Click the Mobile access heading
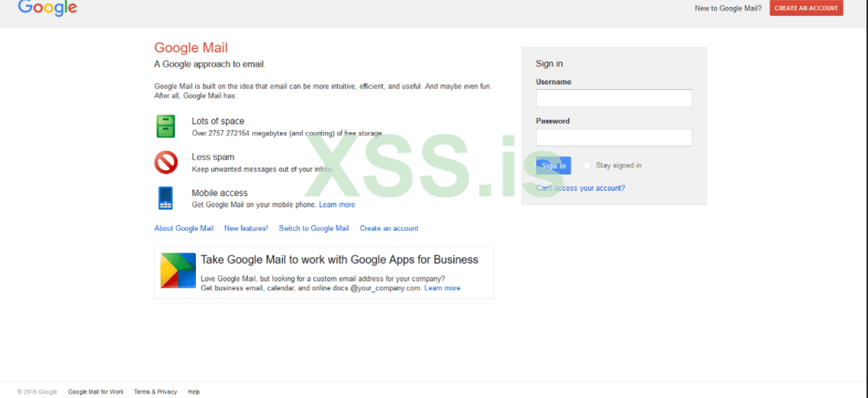This screenshot has height=398, width=868. [220, 193]
